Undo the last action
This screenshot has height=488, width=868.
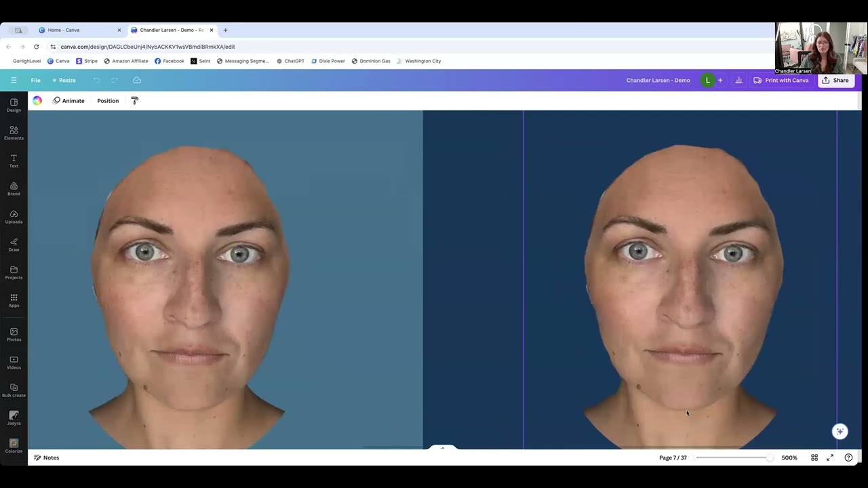click(96, 80)
